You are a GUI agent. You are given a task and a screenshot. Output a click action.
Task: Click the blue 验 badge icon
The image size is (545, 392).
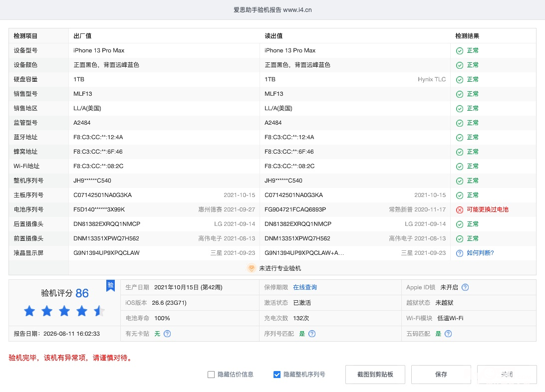110,285
